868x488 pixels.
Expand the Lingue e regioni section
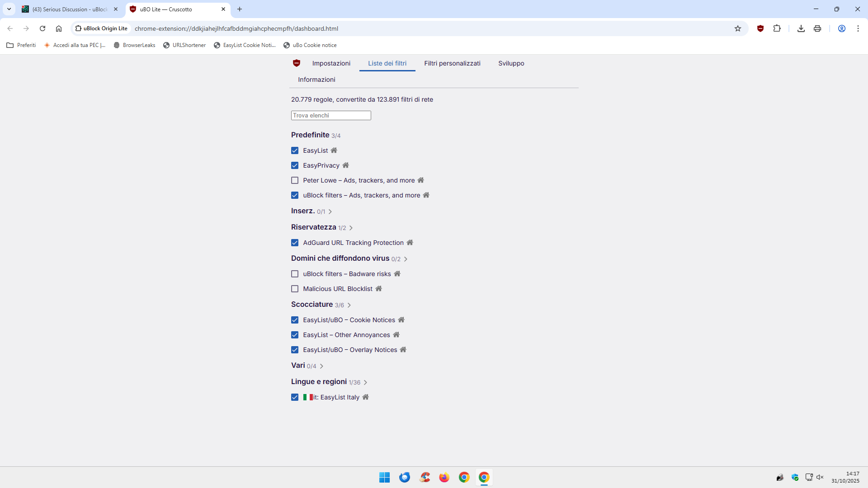click(x=365, y=382)
